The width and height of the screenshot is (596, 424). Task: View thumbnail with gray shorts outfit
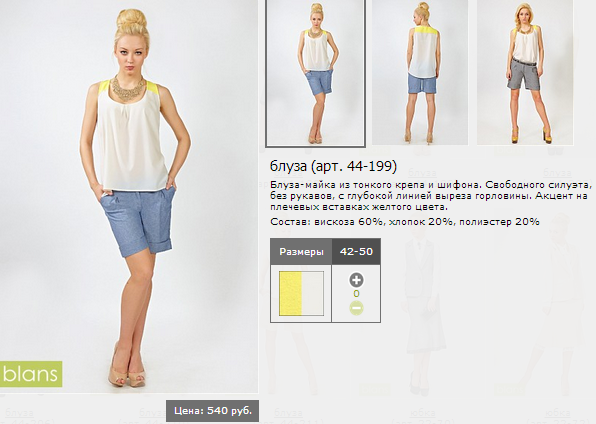[x=525, y=72]
